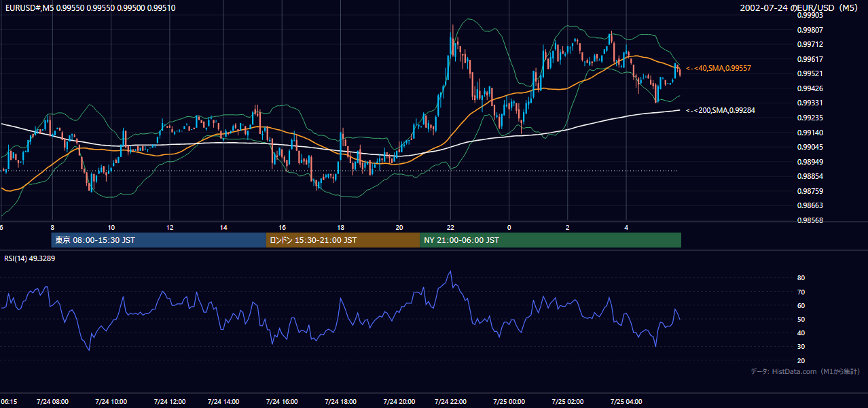Click the 7/25 00:00 time label

click(x=509, y=402)
